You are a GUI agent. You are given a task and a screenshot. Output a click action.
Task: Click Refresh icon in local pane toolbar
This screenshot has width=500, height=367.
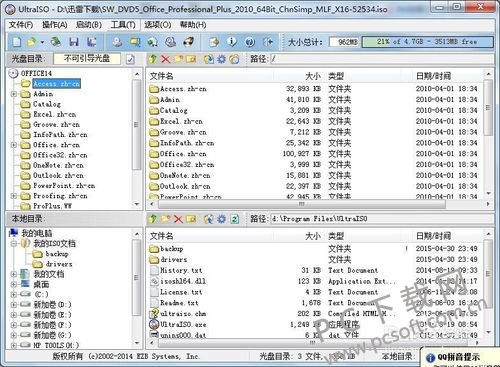[235, 219]
